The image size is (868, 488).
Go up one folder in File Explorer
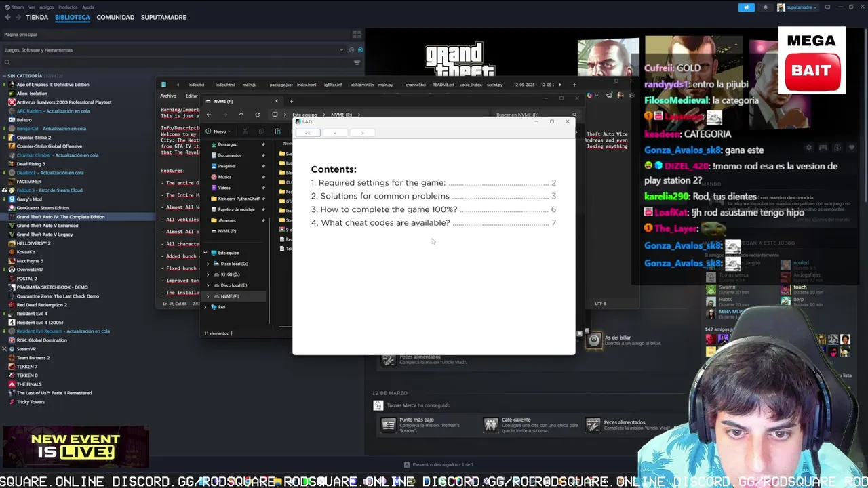point(241,115)
